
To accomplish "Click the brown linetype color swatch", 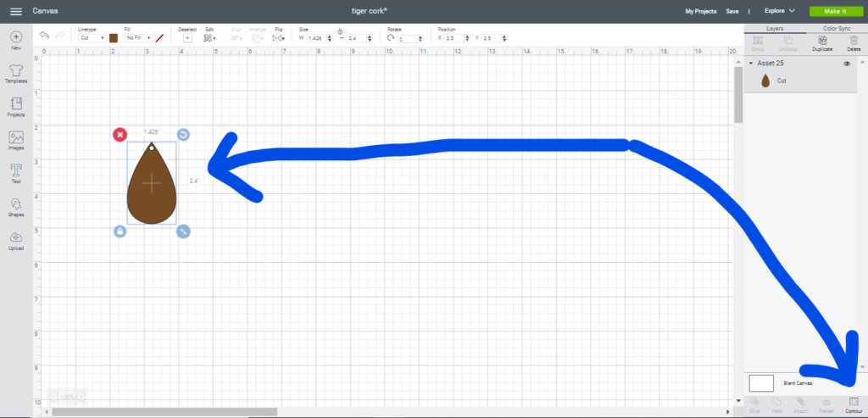I will pyautogui.click(x=114, y=38).
